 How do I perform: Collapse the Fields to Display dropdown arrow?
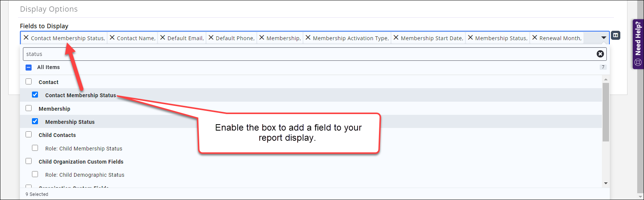point(603,38)
